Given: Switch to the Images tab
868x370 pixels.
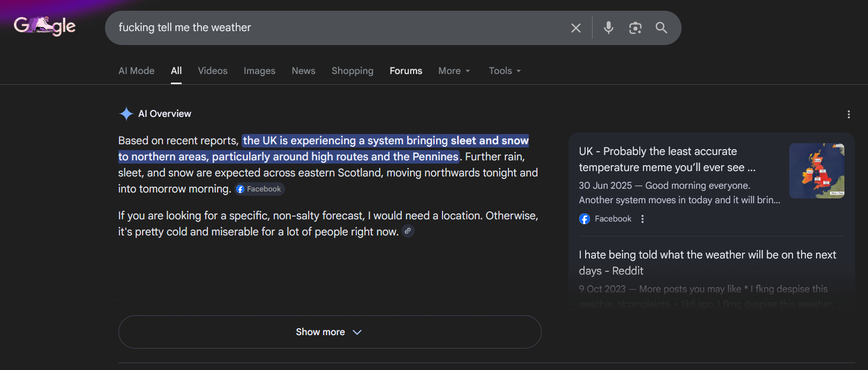Looking at the screenshot, I should (x=259, y=71).
